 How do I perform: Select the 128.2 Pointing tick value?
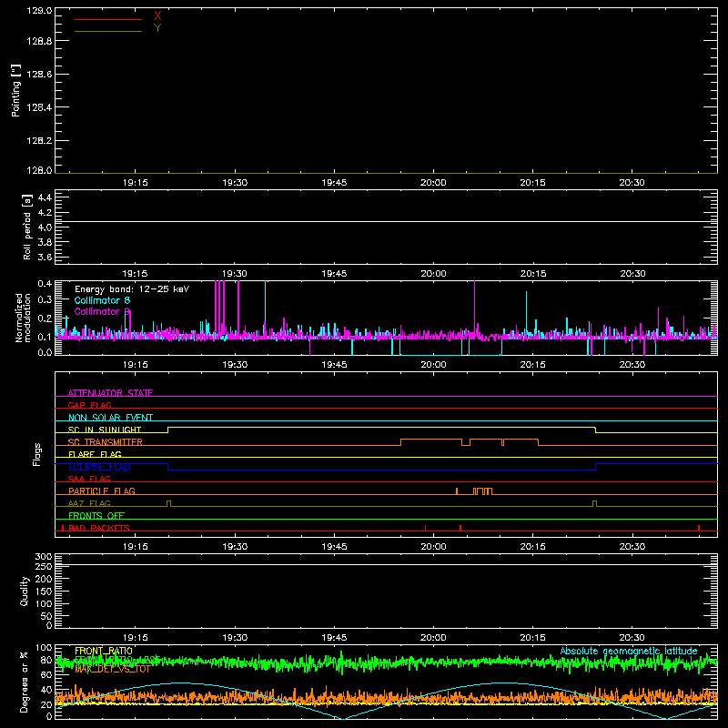tap(39, 141)
